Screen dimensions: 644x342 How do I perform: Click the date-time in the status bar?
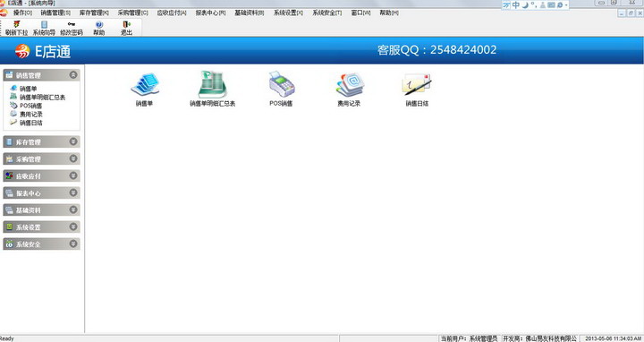click(614, 338)
